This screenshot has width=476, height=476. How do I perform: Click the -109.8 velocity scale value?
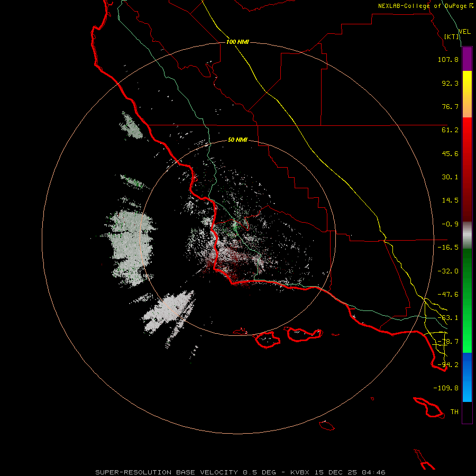446,388
